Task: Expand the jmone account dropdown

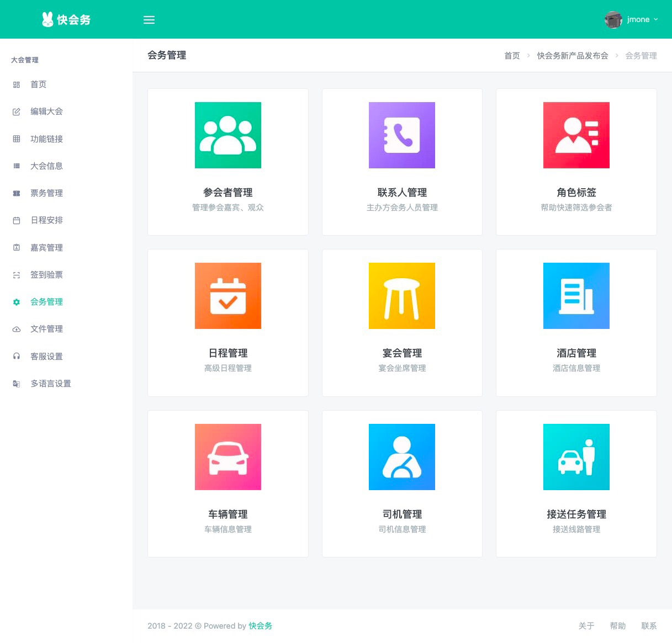Action: point(656,19)
